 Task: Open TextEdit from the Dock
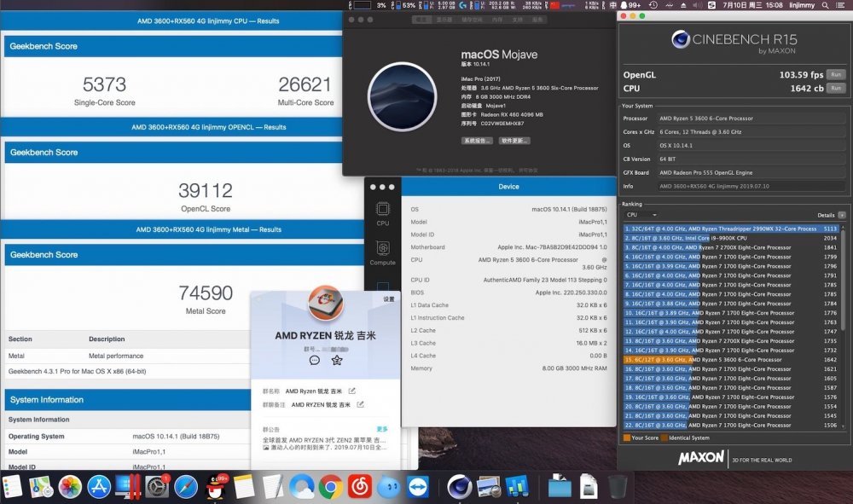click(x=273, y=487)
